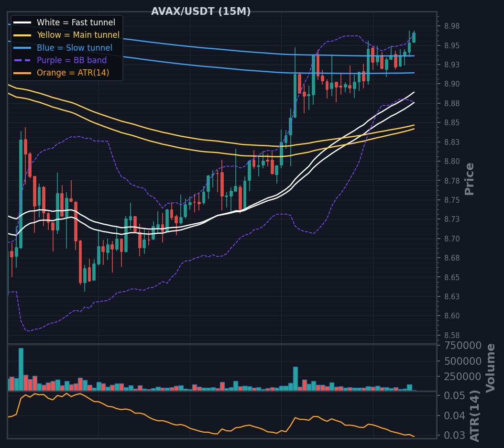Click the 8.75 price axis label

click(x=452, y=200)
